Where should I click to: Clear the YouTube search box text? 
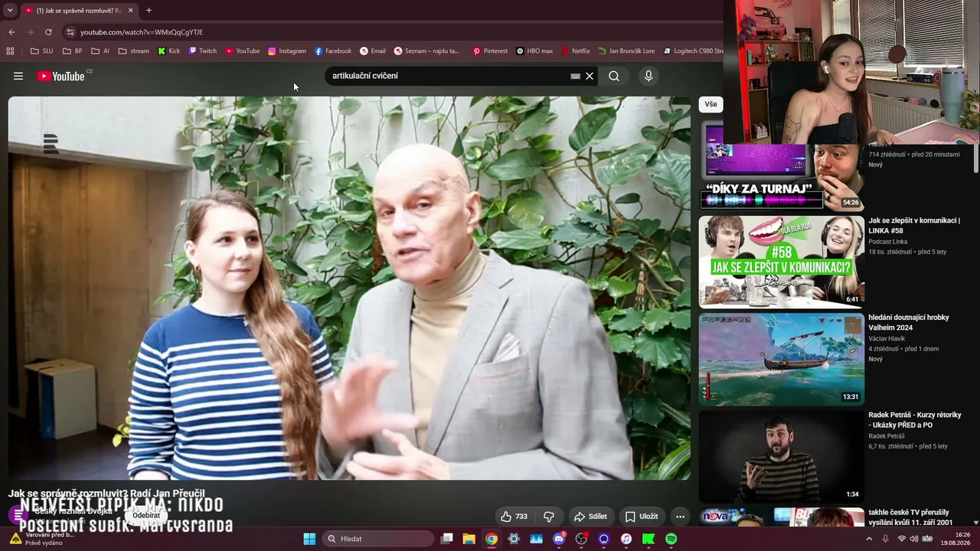[x=590, y=76]
